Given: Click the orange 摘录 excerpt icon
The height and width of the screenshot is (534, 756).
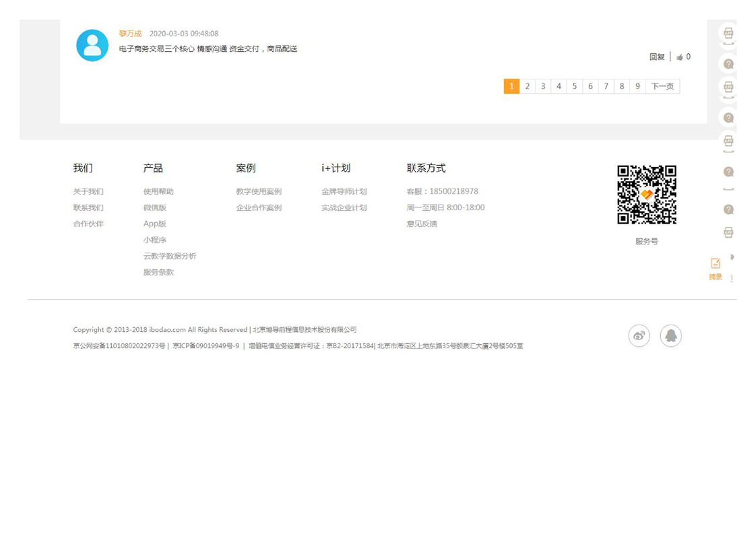Looking at the screenshot, I should click(715, 264).
